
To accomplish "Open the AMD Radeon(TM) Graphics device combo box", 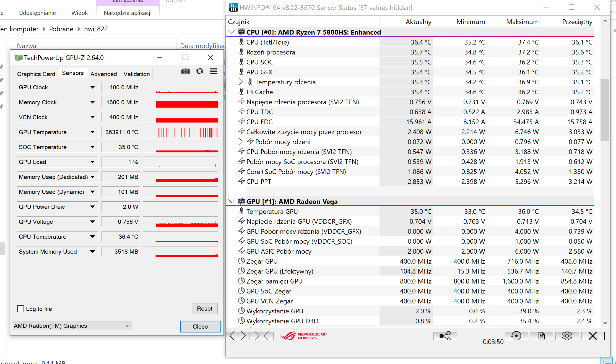I will [x=72, y=326].
